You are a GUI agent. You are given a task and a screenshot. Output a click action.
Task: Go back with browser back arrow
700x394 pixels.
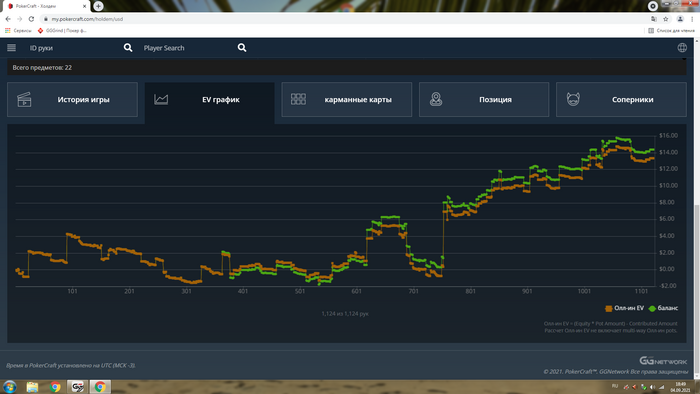[8, 19]
